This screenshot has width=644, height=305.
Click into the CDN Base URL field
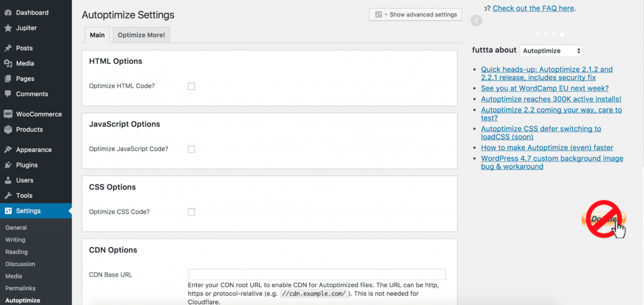317,274
